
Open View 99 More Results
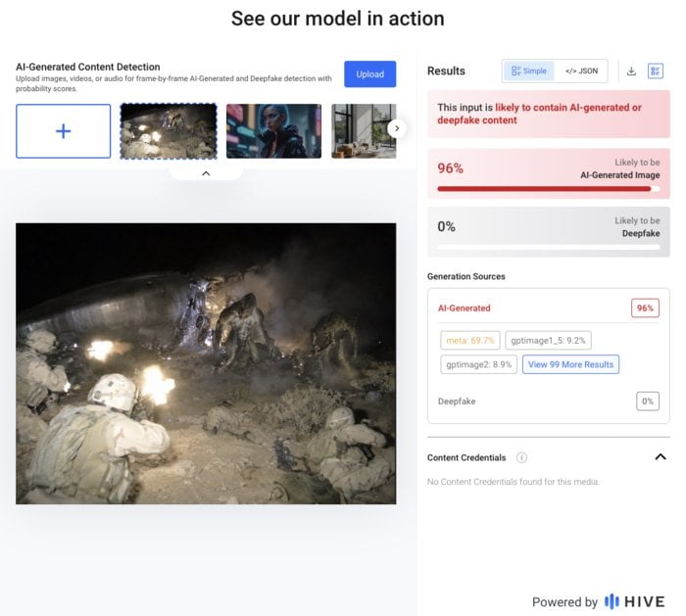pyautogui.click(x=570, y=364)
